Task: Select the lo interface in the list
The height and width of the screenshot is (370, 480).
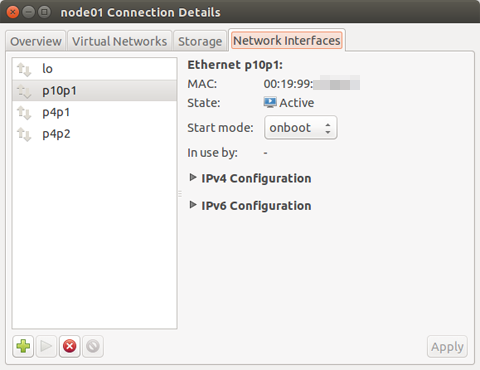Action: (x=94, y=69)
